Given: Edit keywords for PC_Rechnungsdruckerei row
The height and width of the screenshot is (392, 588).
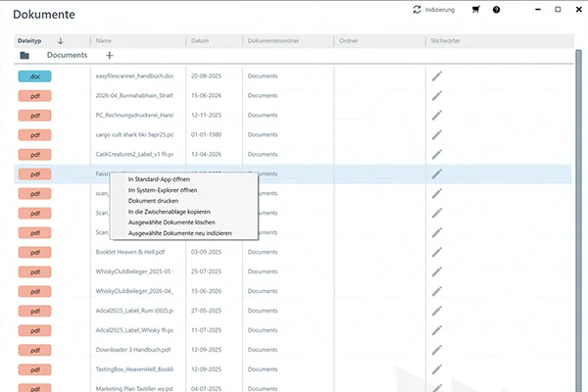Looking at the screenshot, I should 437,116.
